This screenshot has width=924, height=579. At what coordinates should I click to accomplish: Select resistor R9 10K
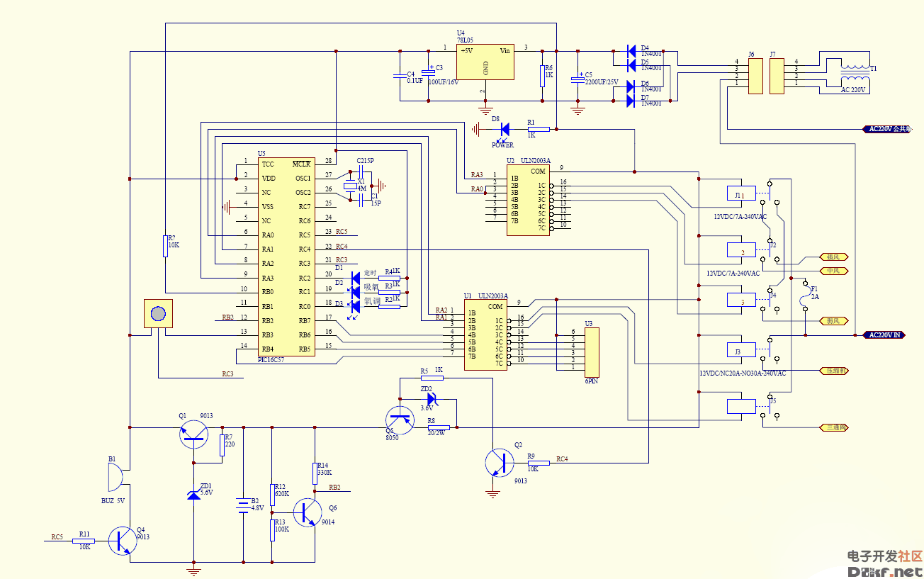[x=538, y=462]
